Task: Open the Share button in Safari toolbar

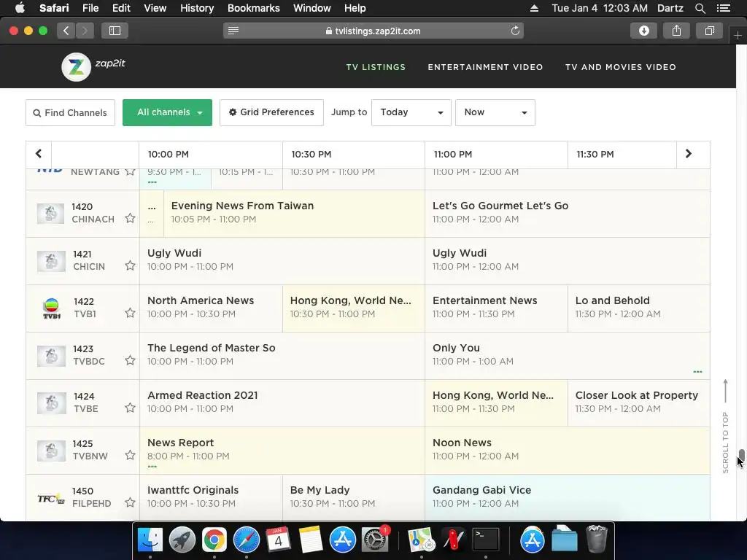Action: click(676, 31)
